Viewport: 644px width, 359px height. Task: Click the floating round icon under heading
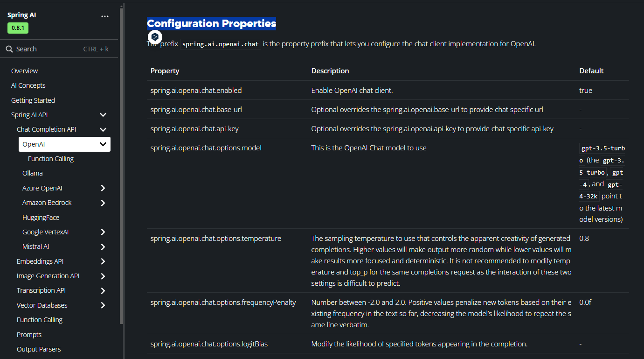[x=155, y=37]
